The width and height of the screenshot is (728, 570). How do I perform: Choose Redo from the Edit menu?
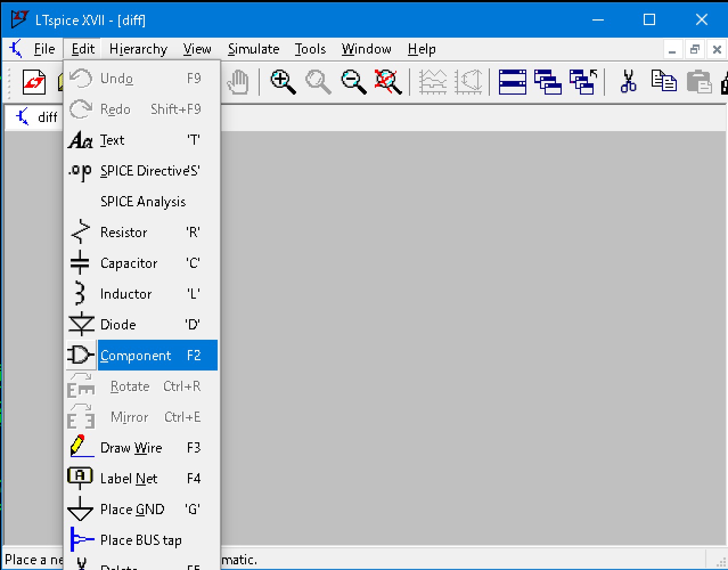click(x=142, y=109)
